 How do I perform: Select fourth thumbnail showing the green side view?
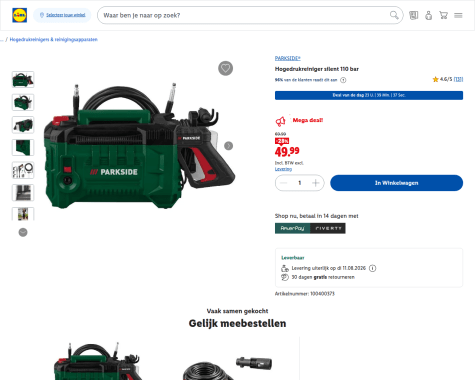coord(23,147)
